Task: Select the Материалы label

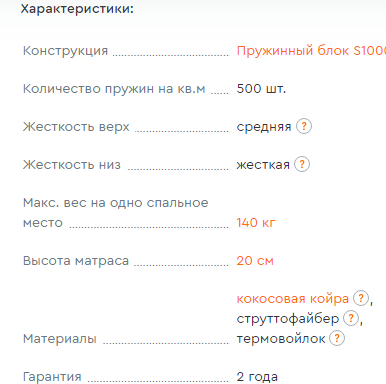Action: point(60,339)
